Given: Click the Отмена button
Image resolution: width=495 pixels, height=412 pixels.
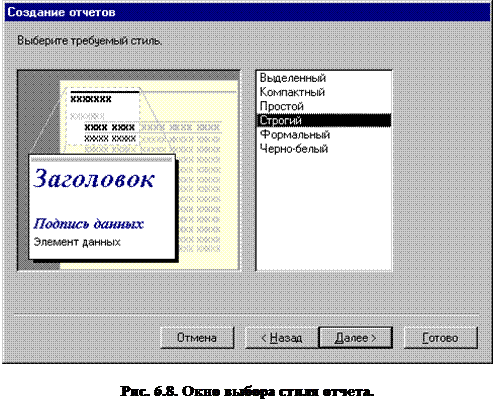Looking at the screenshot, I should 197,338.
